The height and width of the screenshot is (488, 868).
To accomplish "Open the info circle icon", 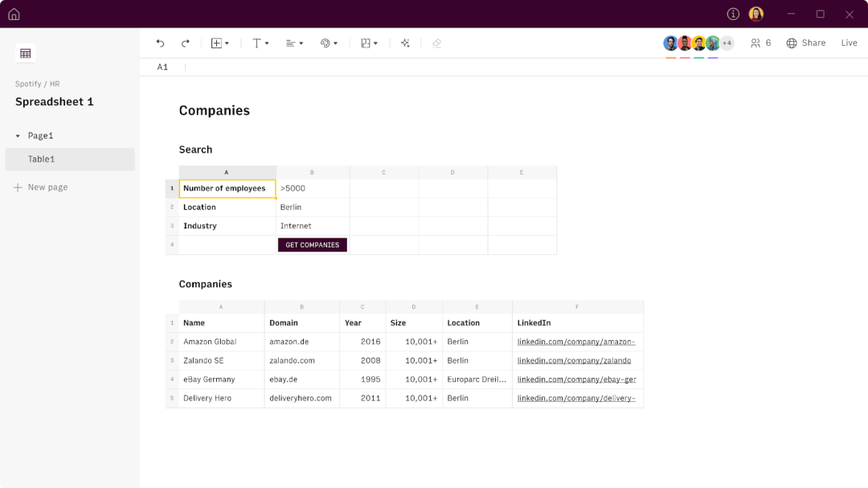I will coord(733,14).
